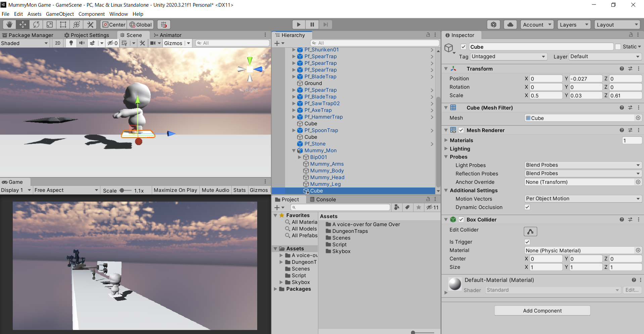644x334 pixels.
Task: Select the Hand tool in the toolbar
Action: click(9, 24)
